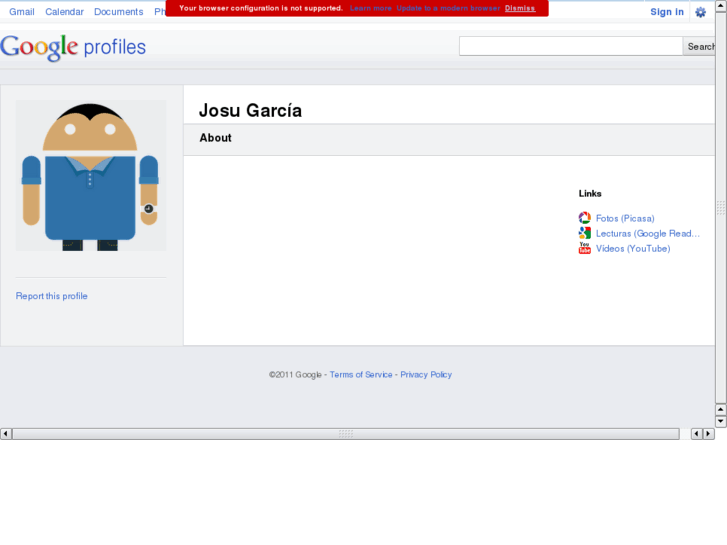Open Videos (YouTube) link
The image size is (727, 545).
coord(633,249)
